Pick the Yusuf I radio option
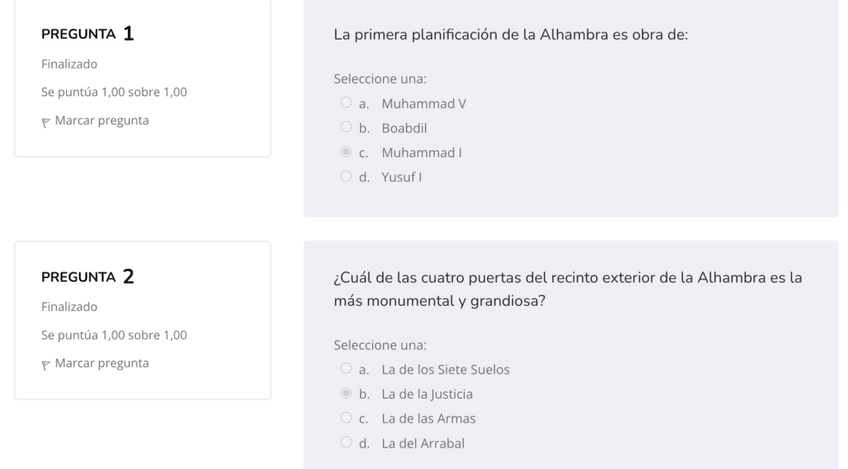The image size is (848, 469). pyautogui.click(x=346, y=177)
